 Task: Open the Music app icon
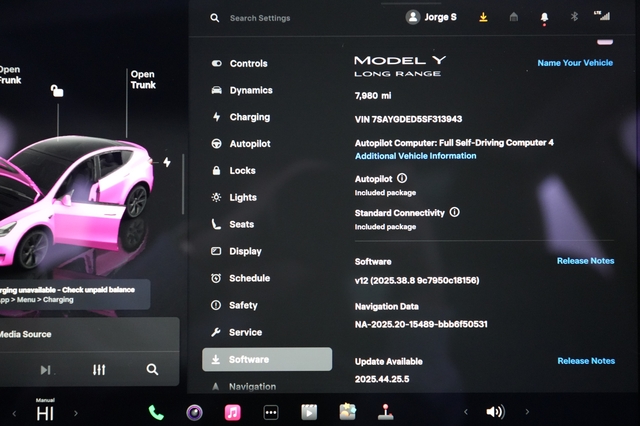click(x=233, y=413)
